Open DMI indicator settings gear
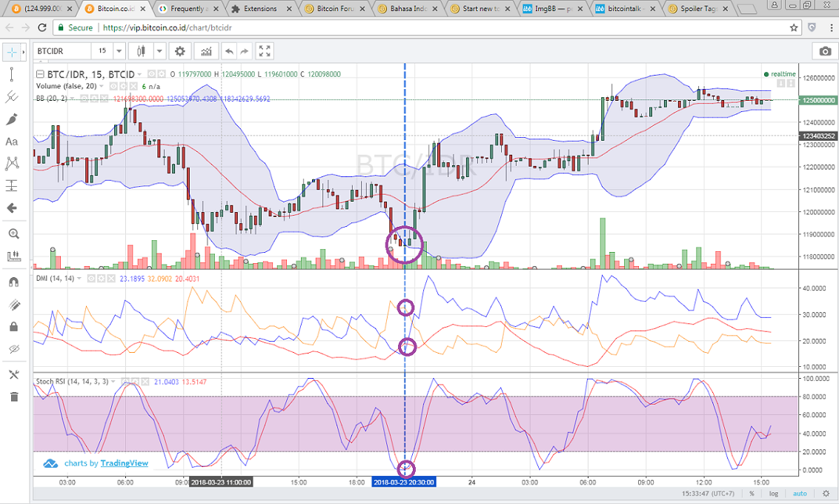The height and width of the screenshot is (504, 839). point(101,278)
